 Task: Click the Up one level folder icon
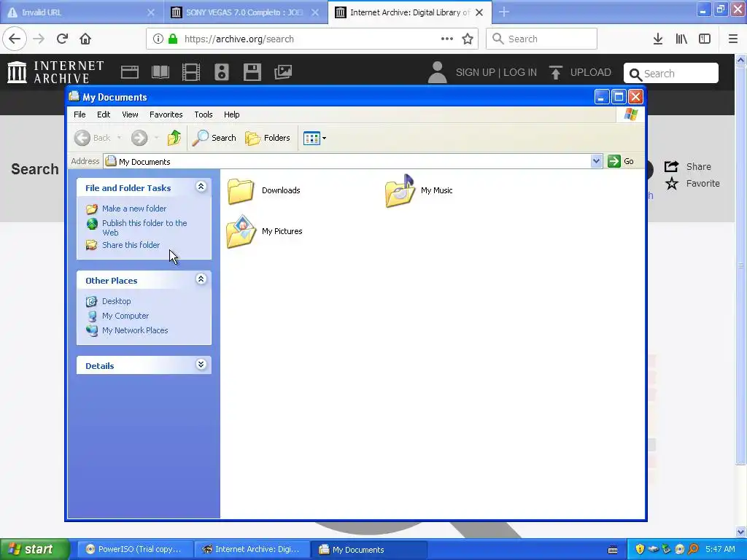[174, 138]
